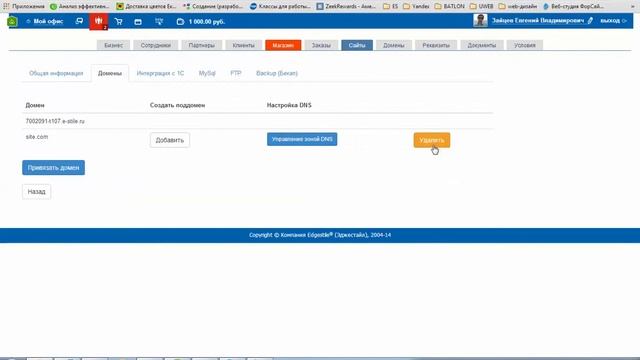Viewport: 640px width, 360px height.
Task: Select the blue Сайты tab
Action: (357, 45)
